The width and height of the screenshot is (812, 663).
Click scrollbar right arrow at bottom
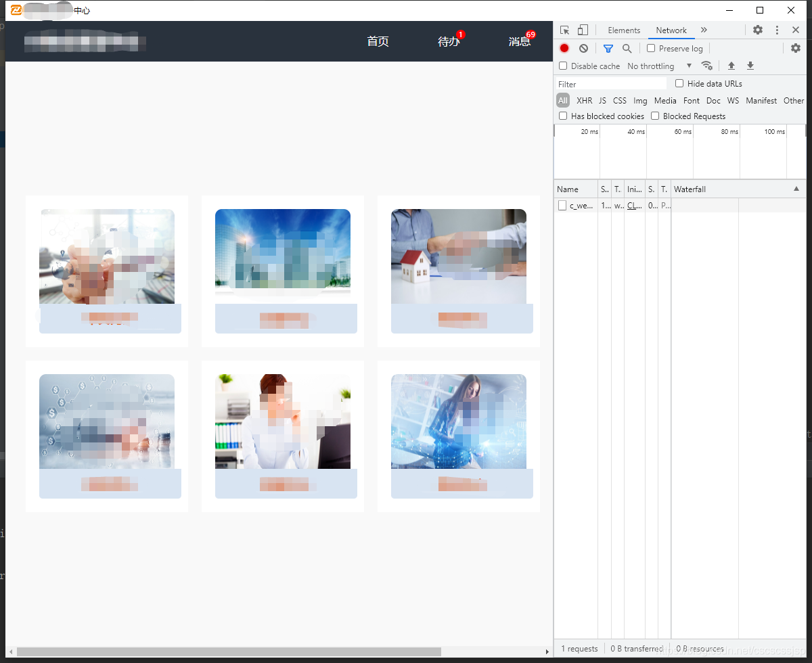pyautogui.click(x=547, y=652)
